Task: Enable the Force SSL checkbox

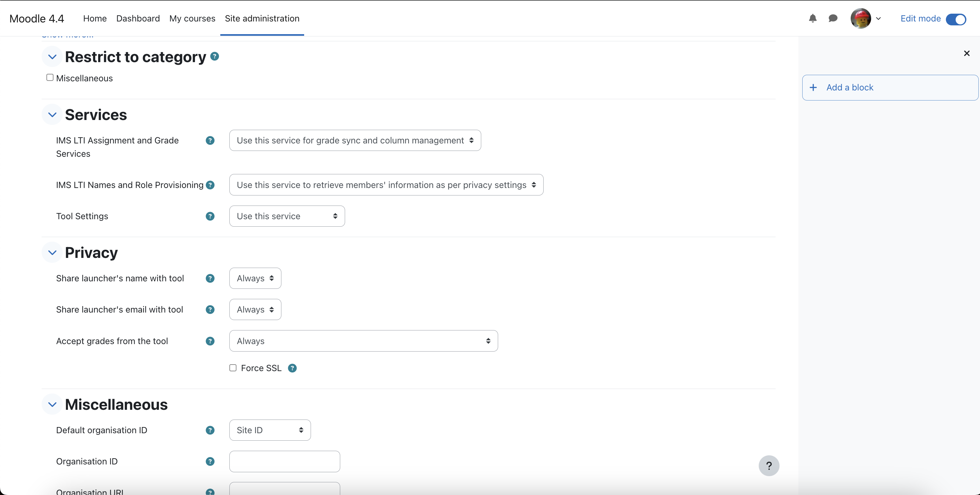Action: tap(233, 368)
